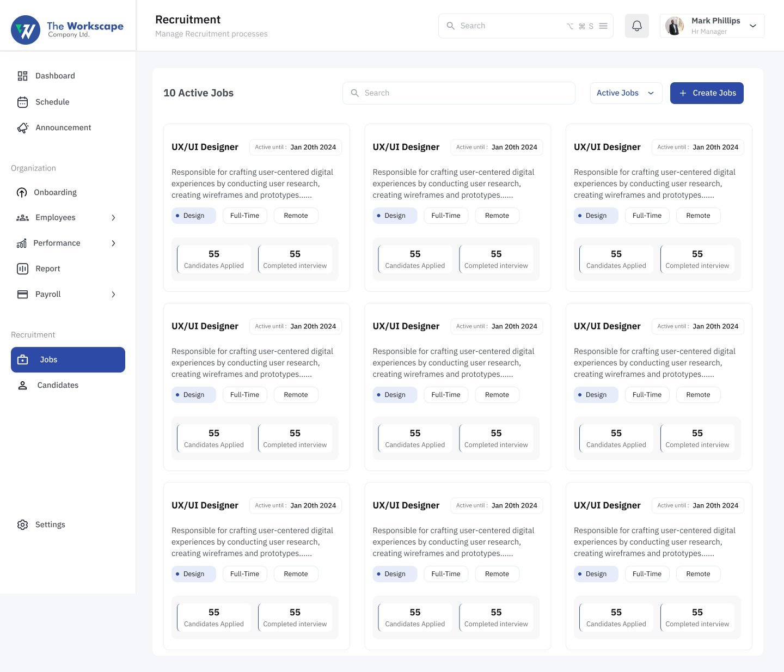Image resolution: width=784 pixels, height=672 pixels.
Task: Click Mark Phillips profile avatar
Action: click(x=675, y=26)
